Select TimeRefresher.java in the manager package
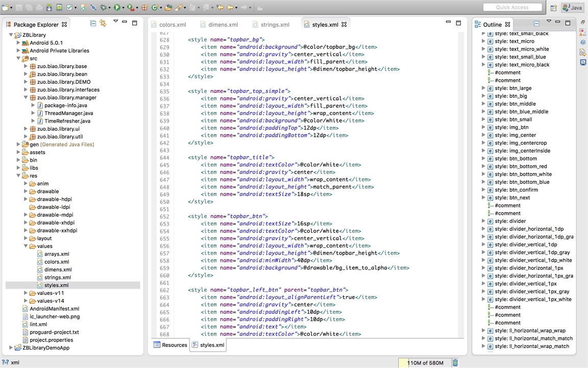Viewport: 588px width, 368px height. tap(67, 121)
